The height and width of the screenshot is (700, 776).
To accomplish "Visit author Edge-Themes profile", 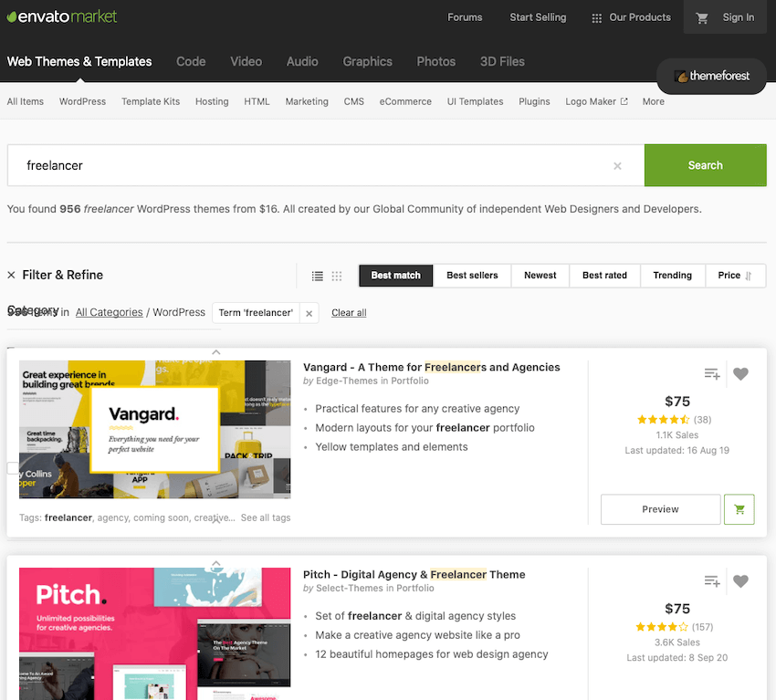I will pos(347,381).
